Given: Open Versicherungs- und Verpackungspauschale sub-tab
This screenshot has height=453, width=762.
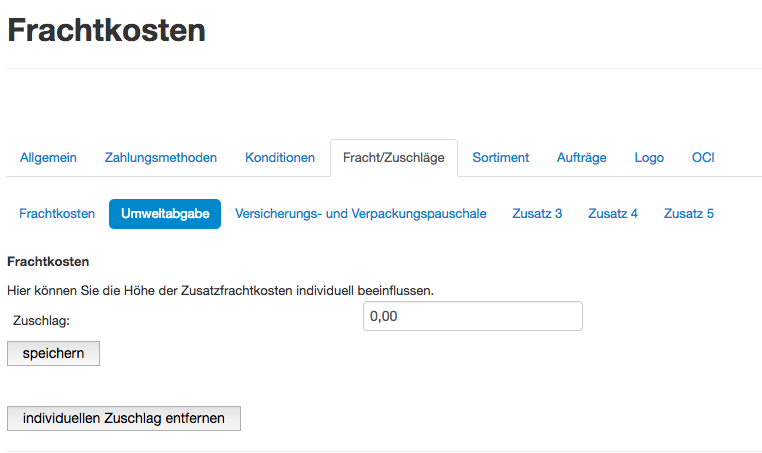Looking at the screenshot, I should [x=361, y=214].
